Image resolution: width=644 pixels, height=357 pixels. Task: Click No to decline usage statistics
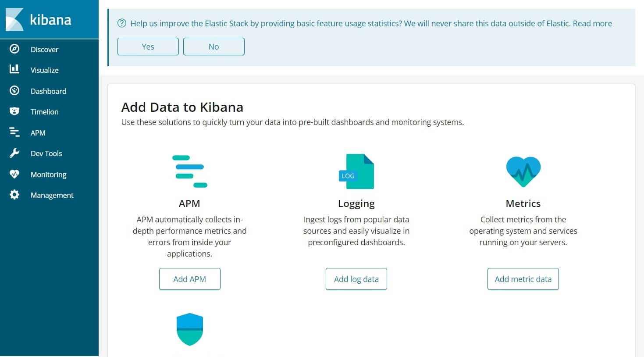(214, 46)
